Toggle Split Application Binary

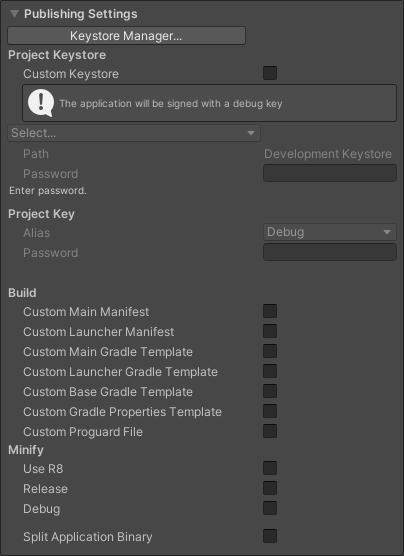click(270, 536)
